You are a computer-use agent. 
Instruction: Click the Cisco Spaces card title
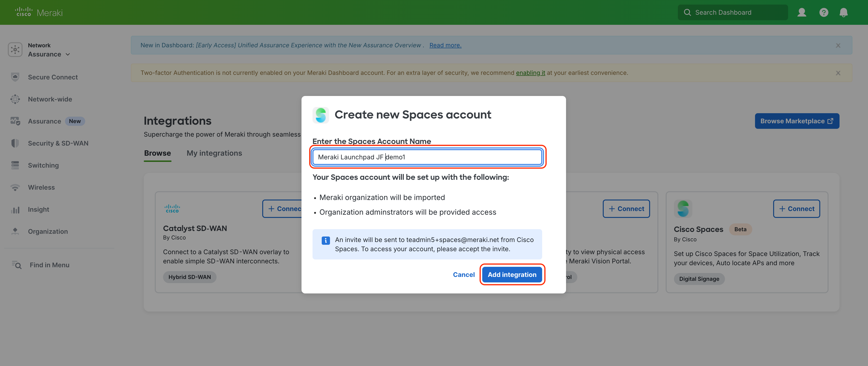click(698, 230)
